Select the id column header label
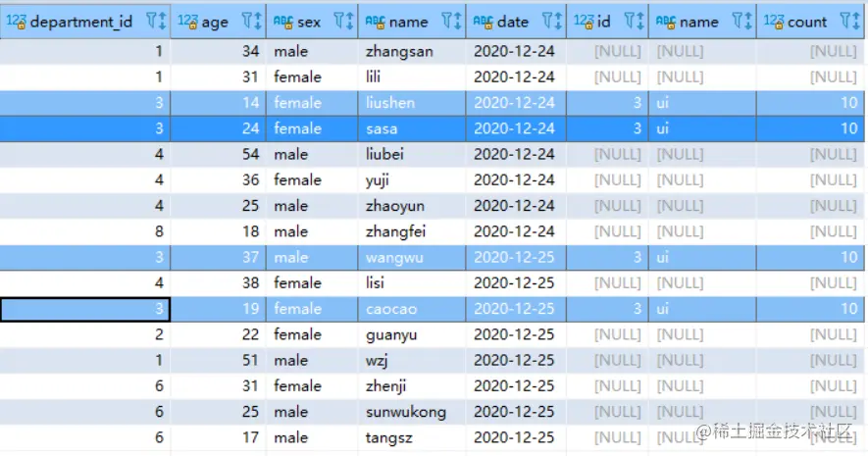The width and height of the screenshot is (868, 456). point(604,23)
